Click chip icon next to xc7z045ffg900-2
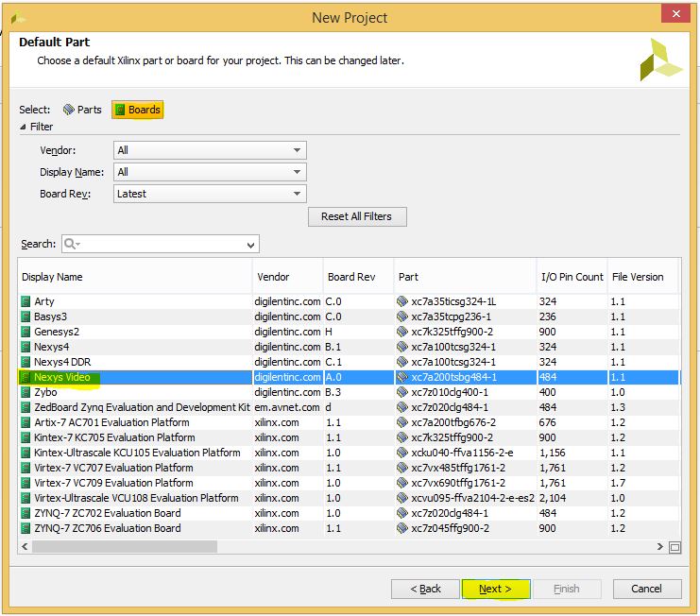 point(402,528)
